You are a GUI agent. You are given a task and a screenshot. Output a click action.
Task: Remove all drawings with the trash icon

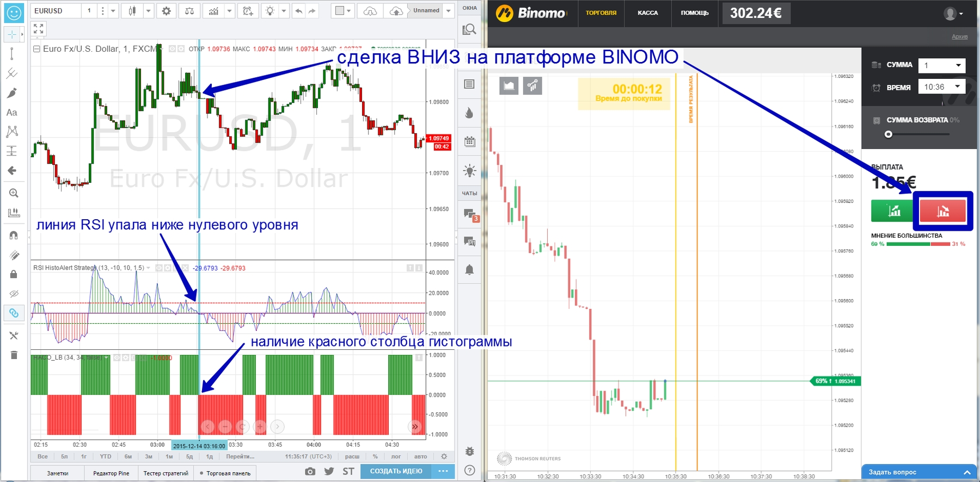tap(14, 355)
